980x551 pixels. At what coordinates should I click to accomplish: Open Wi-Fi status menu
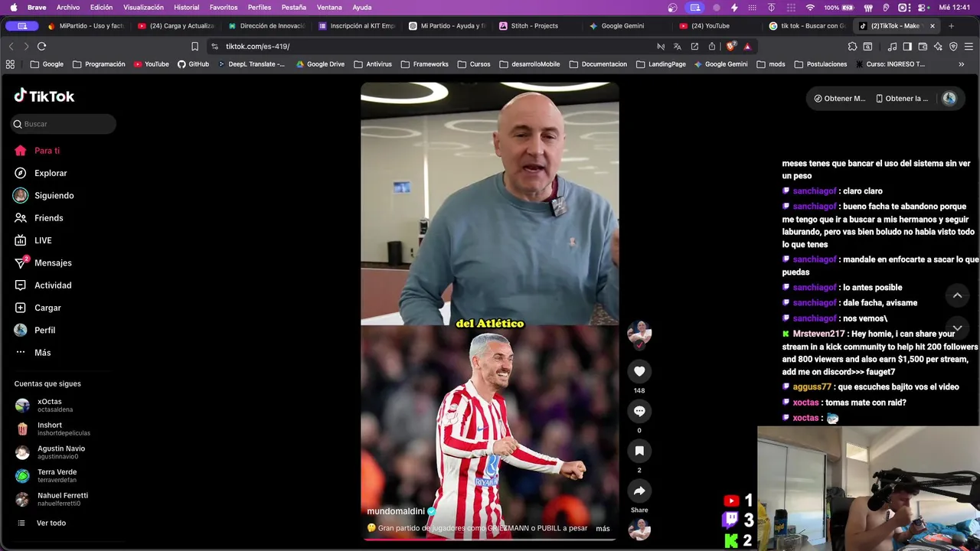[x=810, y=7]
